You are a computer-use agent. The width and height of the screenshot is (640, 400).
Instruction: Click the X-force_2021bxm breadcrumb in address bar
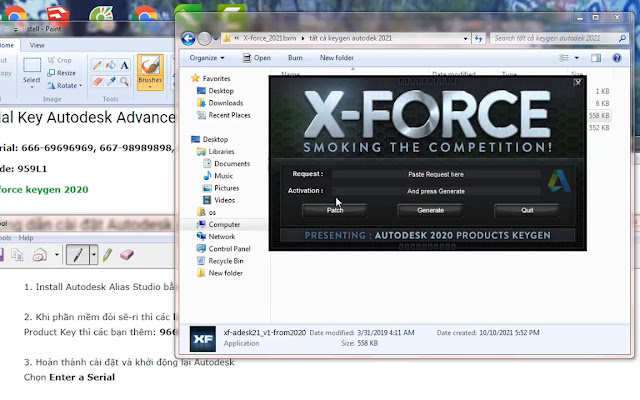(x=269, y=38)
